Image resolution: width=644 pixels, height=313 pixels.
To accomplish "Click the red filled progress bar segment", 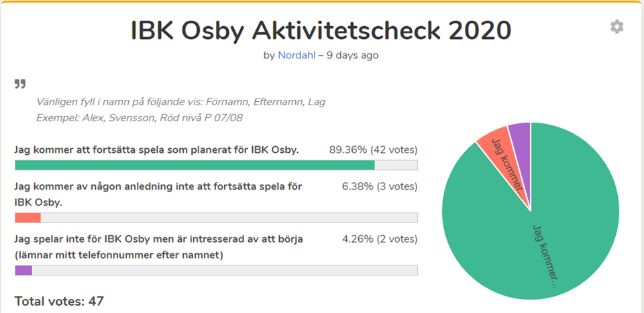I will [28, 218].
